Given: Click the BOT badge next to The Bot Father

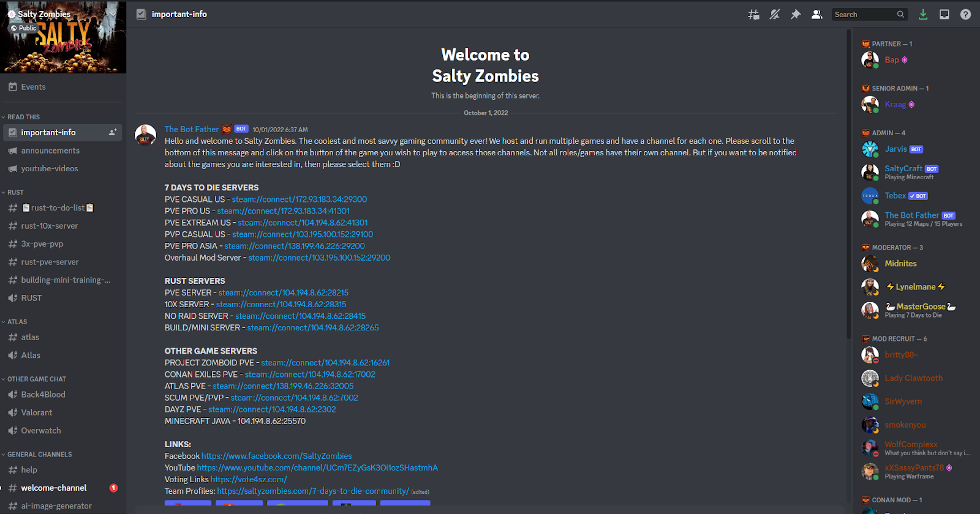Looking at the screenshot, I should coord(241,129).
